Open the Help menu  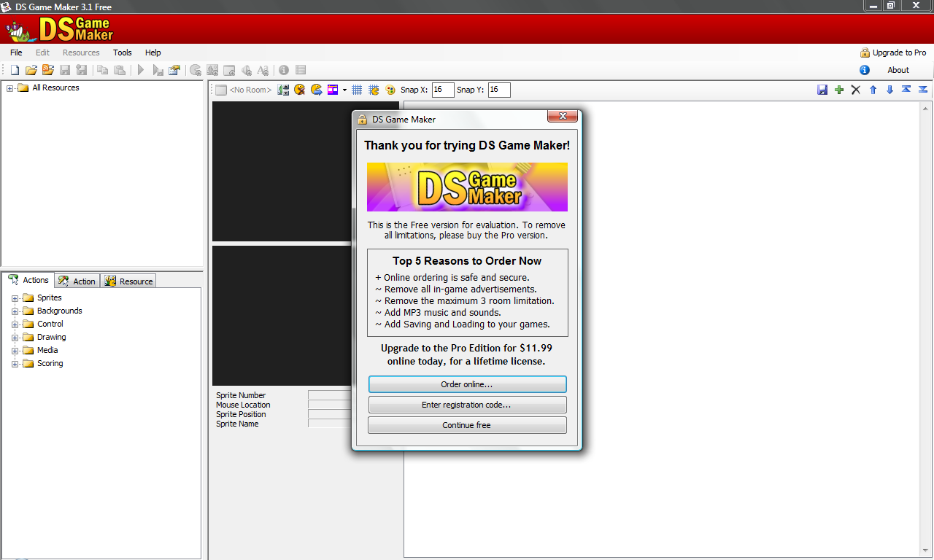click(x=153, y=52)
